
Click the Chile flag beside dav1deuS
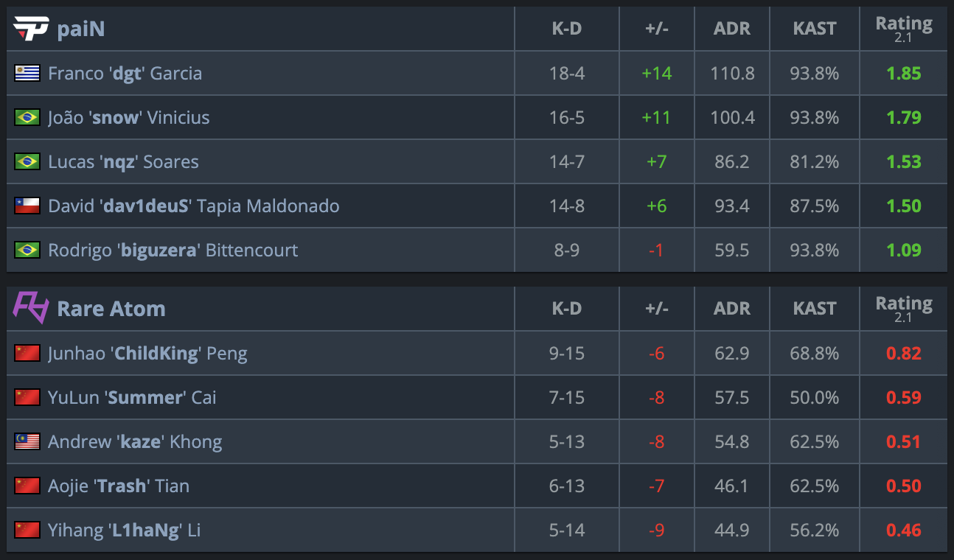[27, 206]
